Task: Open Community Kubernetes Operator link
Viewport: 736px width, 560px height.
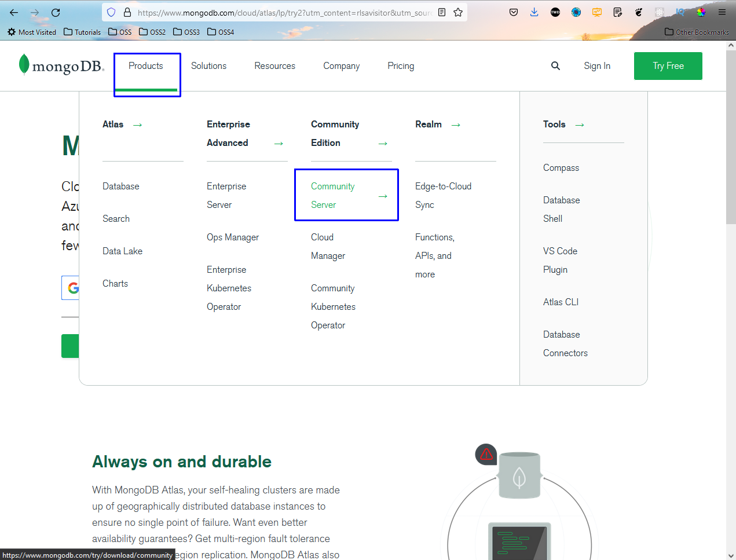Action: click(x=333, y=307)
